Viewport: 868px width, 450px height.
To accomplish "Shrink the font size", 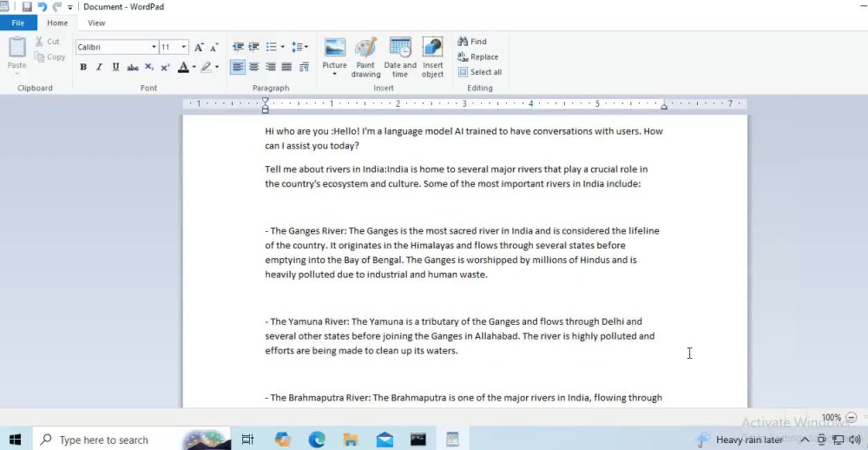I will tap(214, 47).
